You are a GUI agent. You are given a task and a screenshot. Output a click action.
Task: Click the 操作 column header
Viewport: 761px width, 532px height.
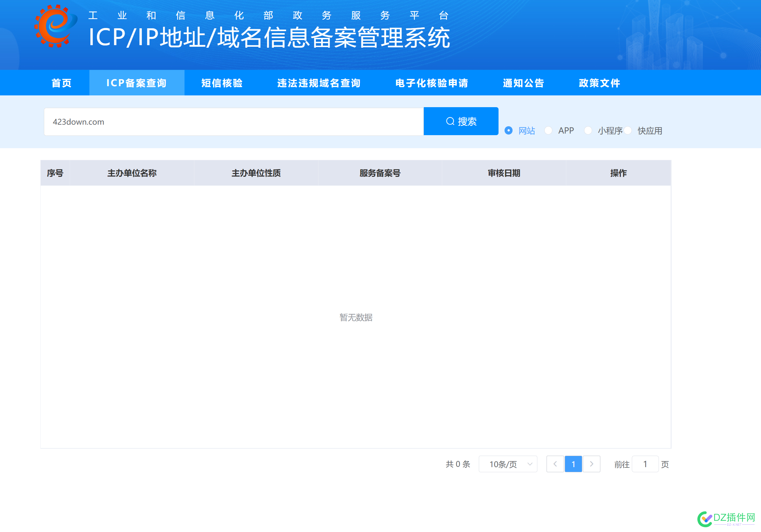coord(618,173)
